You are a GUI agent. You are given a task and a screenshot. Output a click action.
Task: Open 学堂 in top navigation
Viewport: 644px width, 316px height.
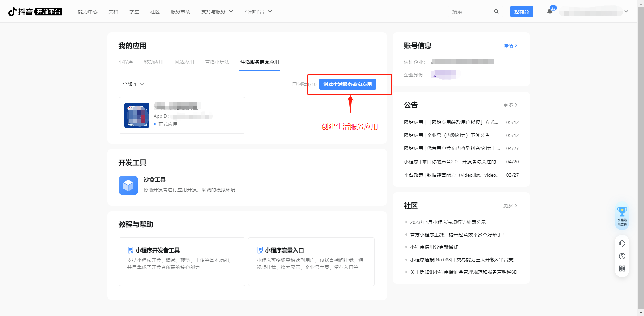pos(134,12)
